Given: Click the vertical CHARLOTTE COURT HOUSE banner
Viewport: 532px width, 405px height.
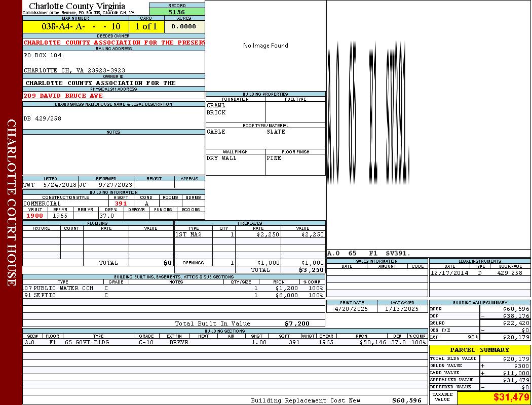Looking at the screenshot, I should point(11,202).
